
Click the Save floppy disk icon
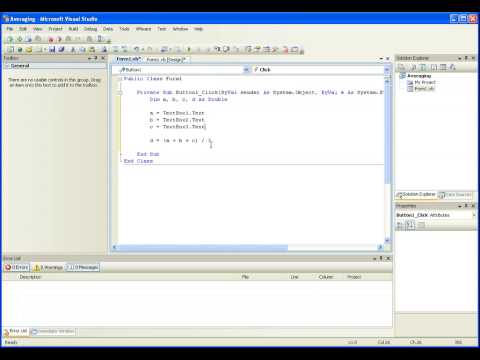52,49
